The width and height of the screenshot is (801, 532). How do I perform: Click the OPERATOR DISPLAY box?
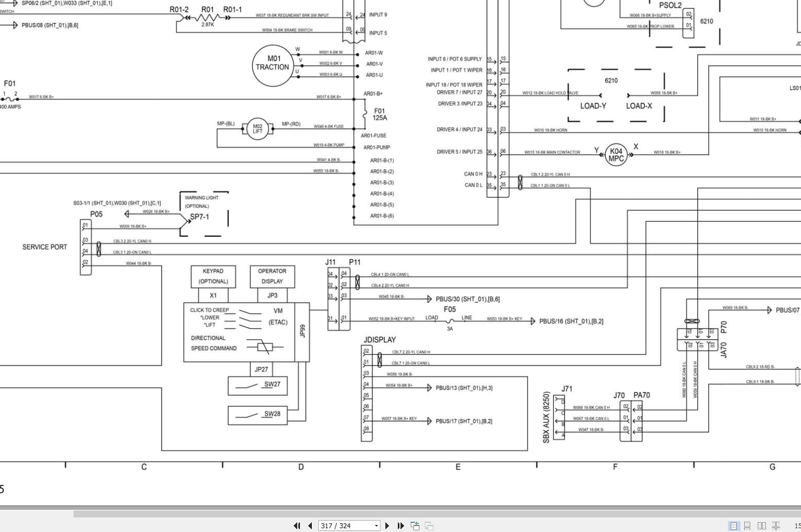coord(272,276)
